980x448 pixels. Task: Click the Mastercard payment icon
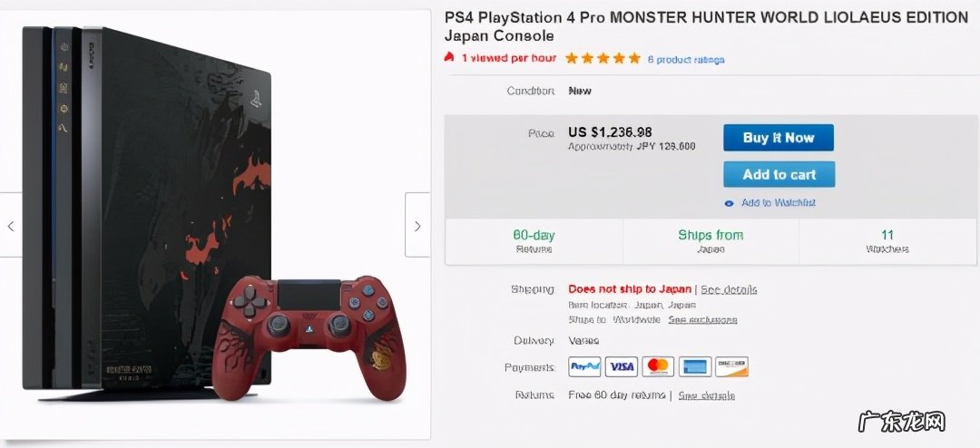658,366
